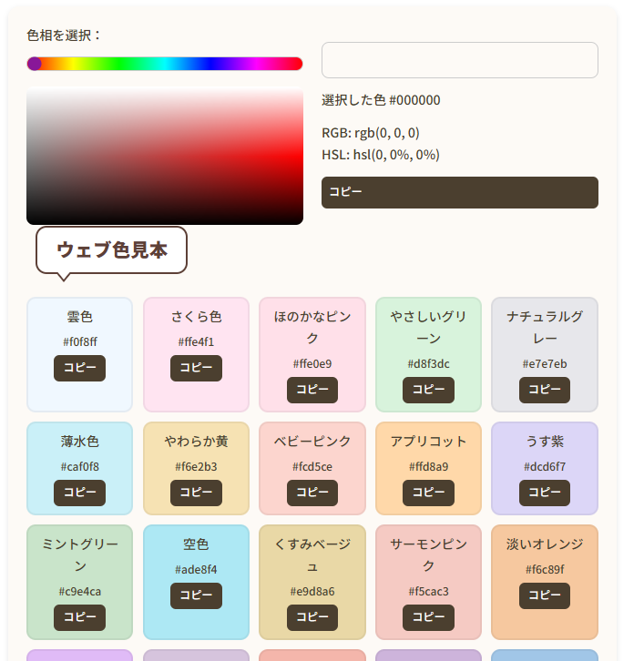Copy the うす紫 #dcd6f7 color
The image size is (644, 661).
[544, 493]
